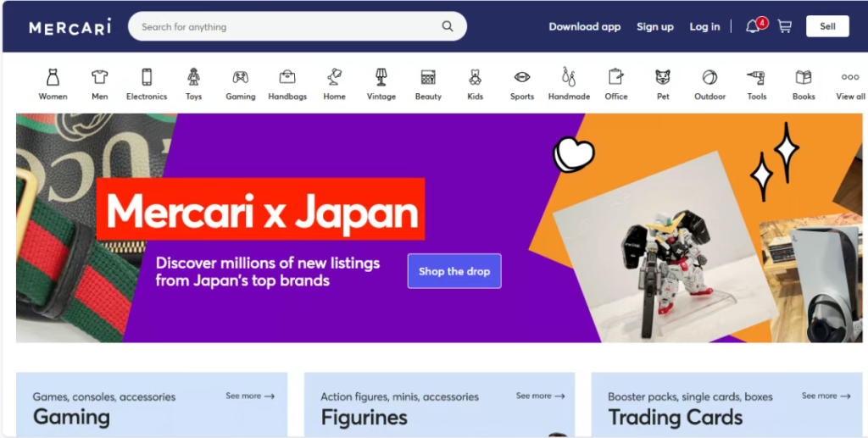Browse the Tools drill category icon
The image size is (868, 438).
coord(756,77)
